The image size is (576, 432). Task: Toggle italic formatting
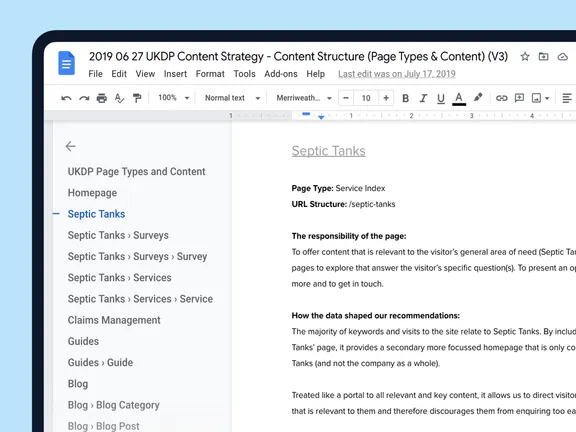coord(423,98)
